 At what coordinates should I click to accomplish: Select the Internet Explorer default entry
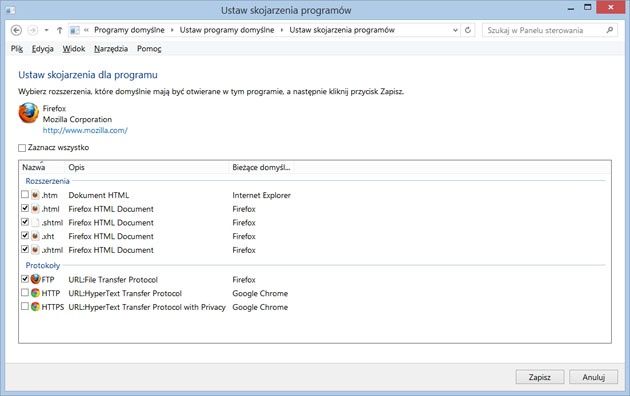pyautogui.click(x=261, y=195)
